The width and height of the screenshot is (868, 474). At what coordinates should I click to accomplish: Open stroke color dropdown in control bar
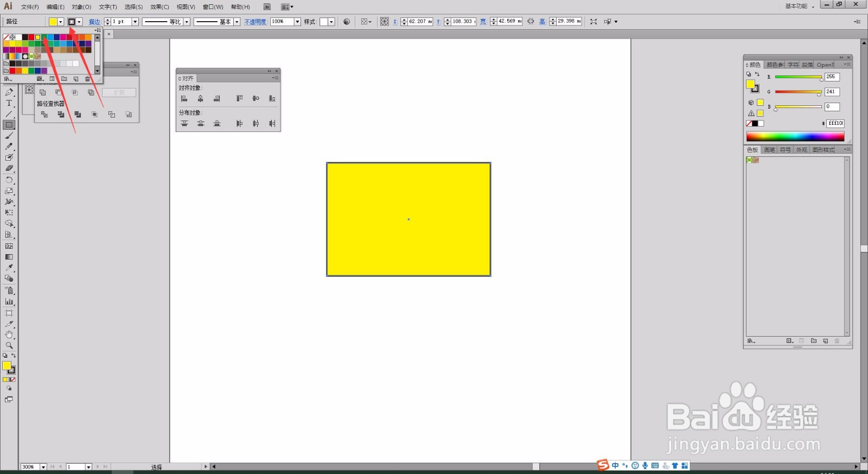point(79,22)
